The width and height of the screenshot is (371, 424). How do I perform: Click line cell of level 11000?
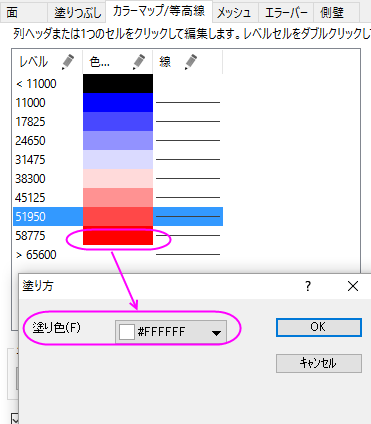point(188,102)
